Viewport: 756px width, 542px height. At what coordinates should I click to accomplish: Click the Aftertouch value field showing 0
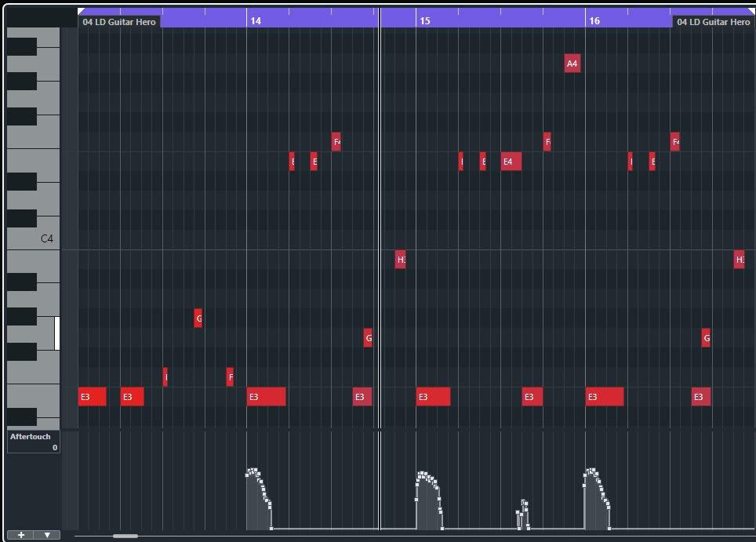coord(54,447)
